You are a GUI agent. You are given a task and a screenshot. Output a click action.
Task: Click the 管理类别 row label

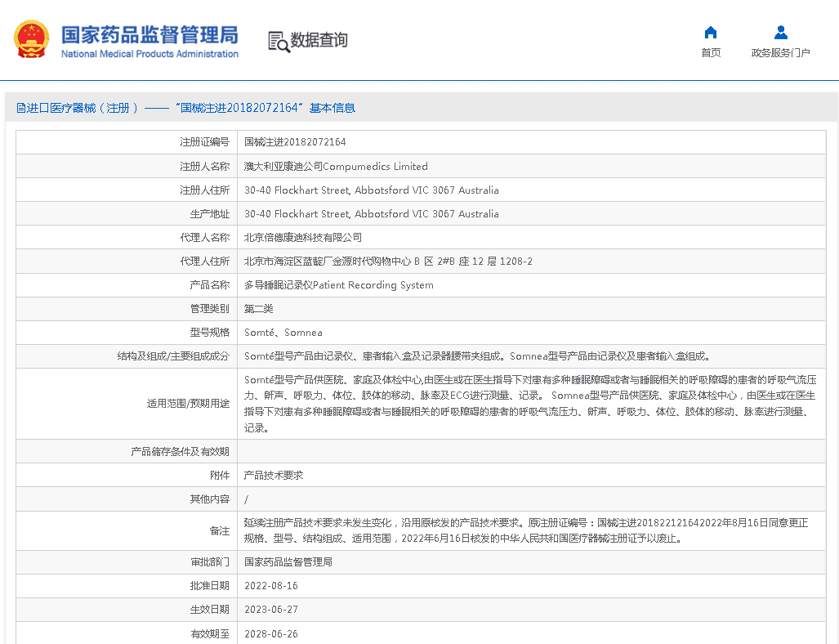(x=210, y=308)
